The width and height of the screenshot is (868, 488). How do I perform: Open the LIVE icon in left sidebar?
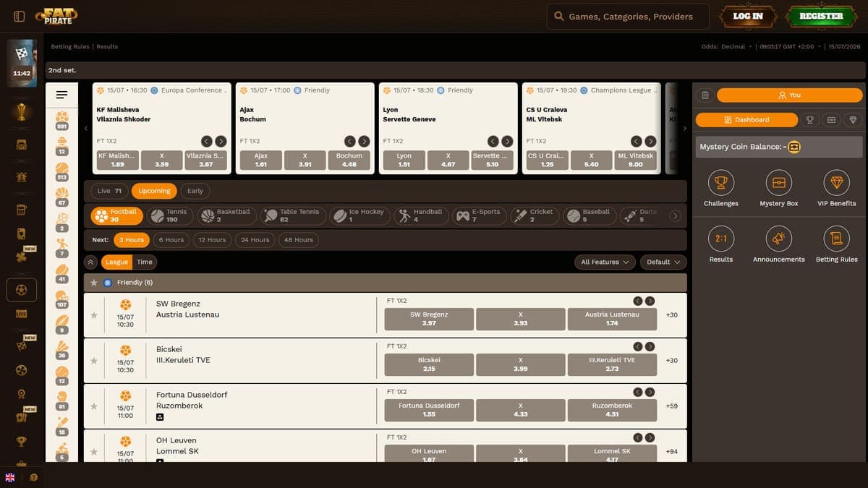point(22,314)
